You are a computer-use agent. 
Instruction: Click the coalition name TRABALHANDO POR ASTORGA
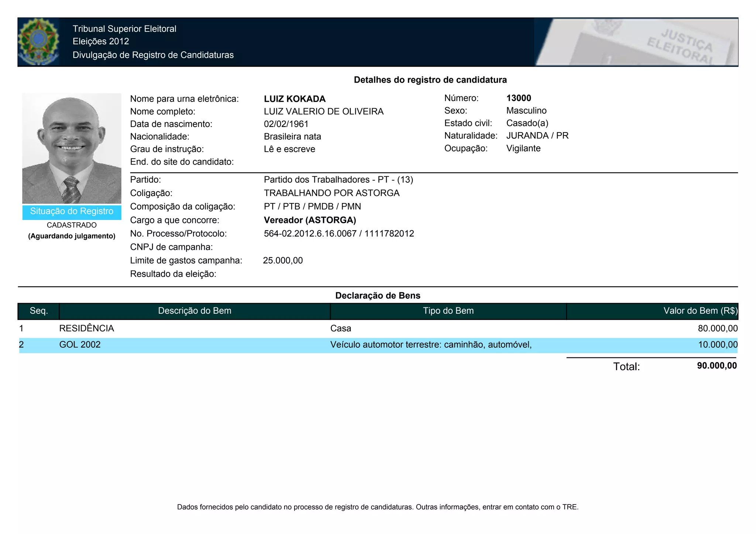pyautogui.click(x=331, y=193)
